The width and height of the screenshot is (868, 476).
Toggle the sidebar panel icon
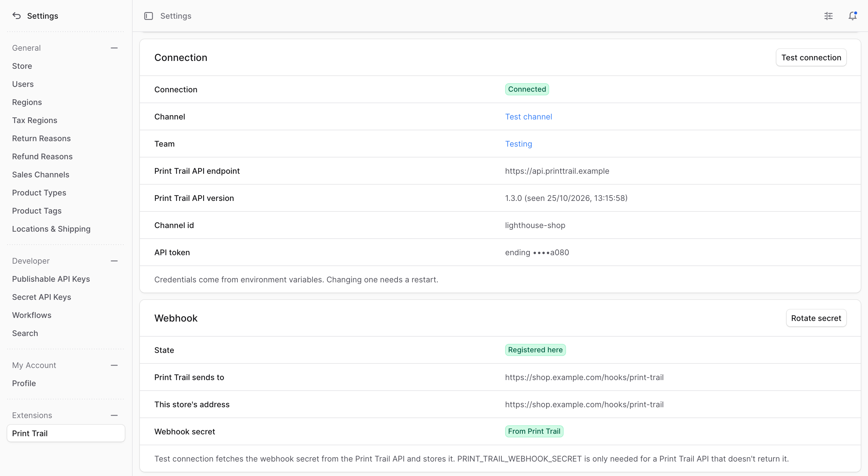pyautogui.click(x=149, y=16)
